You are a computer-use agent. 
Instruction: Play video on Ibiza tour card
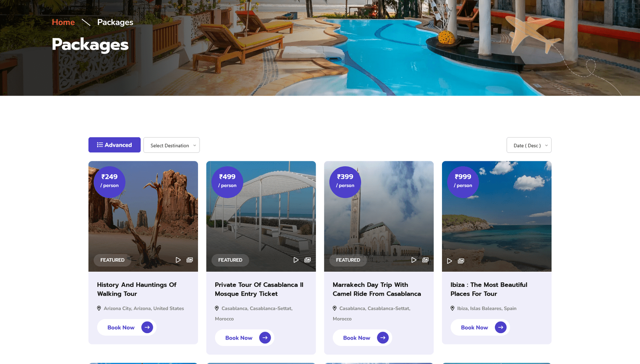click(x=450, y=261)
